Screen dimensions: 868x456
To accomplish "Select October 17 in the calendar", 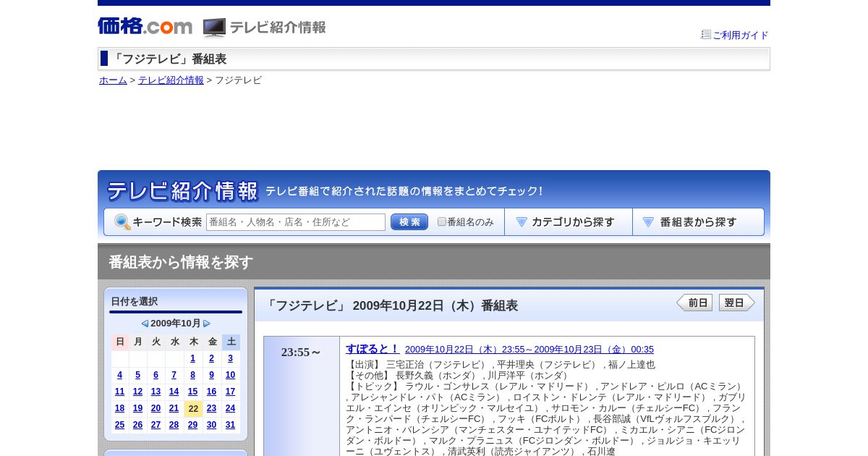I will 231,392.
